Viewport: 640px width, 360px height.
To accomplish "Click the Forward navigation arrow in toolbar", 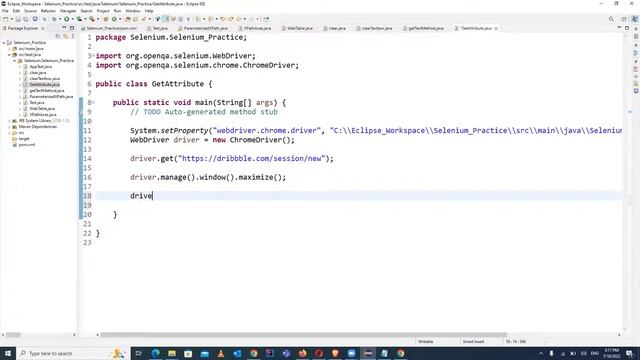I will [x=251, y=19].
